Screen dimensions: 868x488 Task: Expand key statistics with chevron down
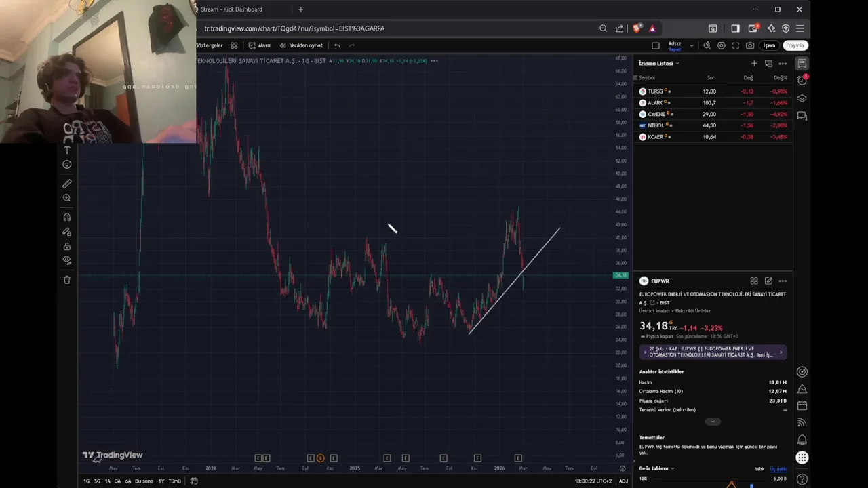click(x=712, y=422)
